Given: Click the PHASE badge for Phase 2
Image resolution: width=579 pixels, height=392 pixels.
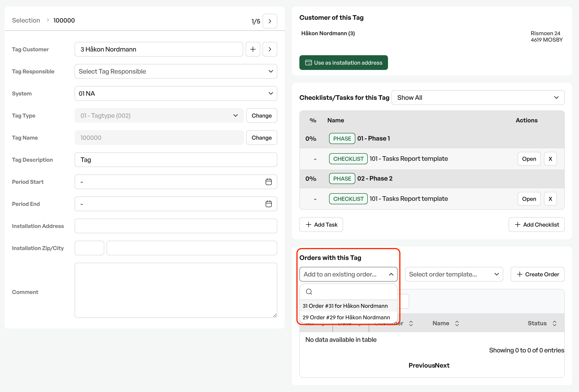Looking at the screenshot, I should (342, 179).
